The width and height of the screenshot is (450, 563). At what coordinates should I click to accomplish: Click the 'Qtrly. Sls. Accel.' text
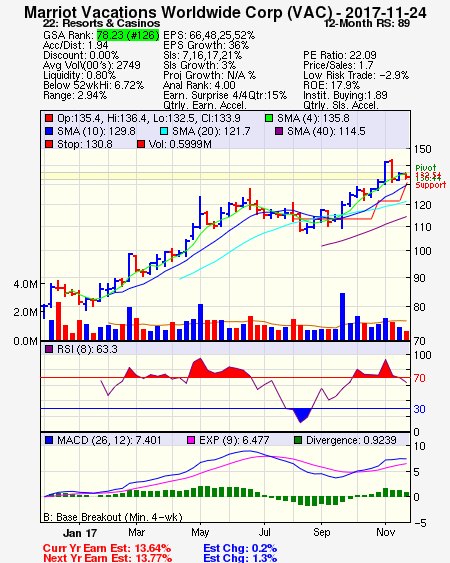tap(341, 106)
